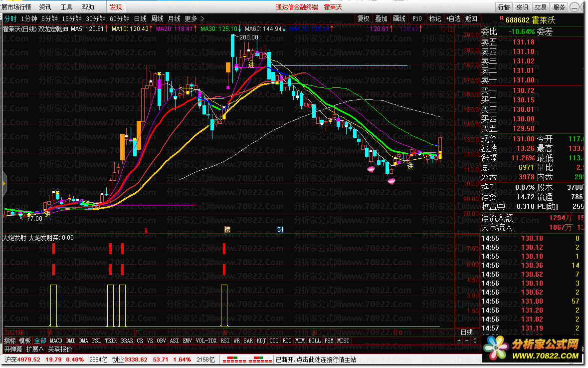Open the 更多 timeframe dropdown
Screen dimensions: 588x368
pyautogui.click(x=191, y=19)
